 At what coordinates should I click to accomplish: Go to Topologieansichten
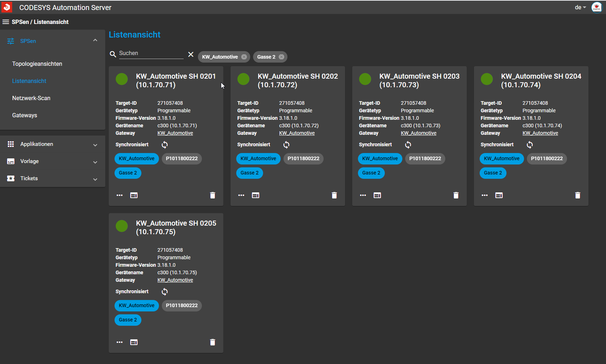point(37,64)
